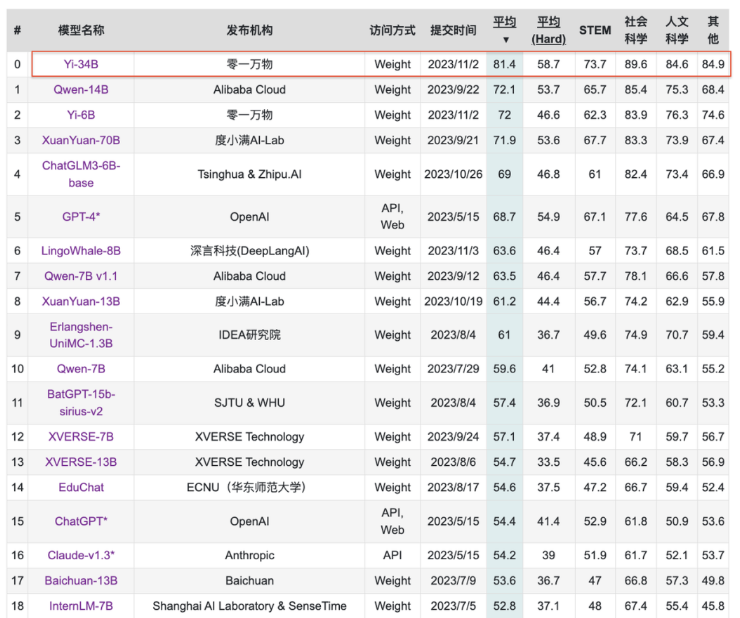Open the Qwen-7B v1.1 model link

81,276
